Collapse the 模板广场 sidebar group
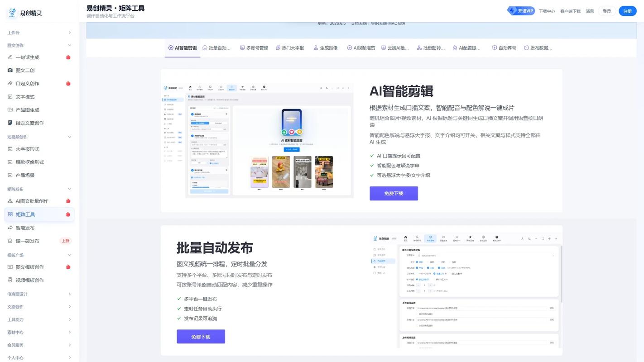Viewport: 644px width, 362px height. click(x=39, y=255)
